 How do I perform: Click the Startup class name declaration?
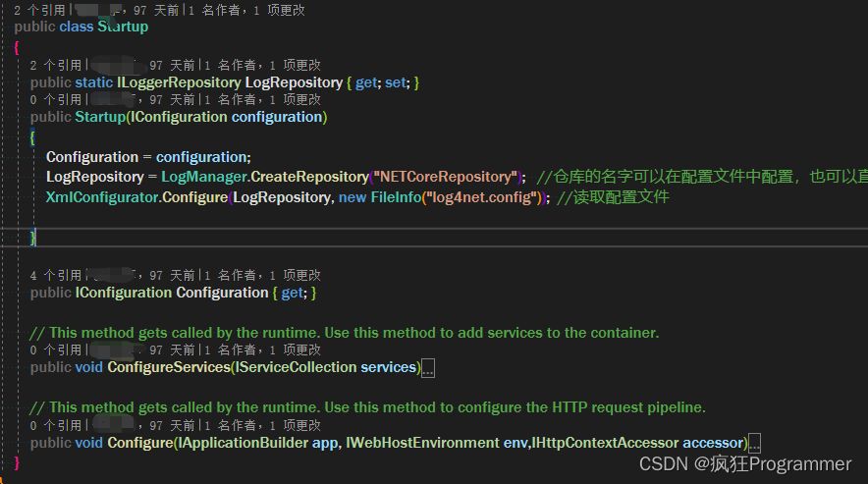tap(123, 27)
